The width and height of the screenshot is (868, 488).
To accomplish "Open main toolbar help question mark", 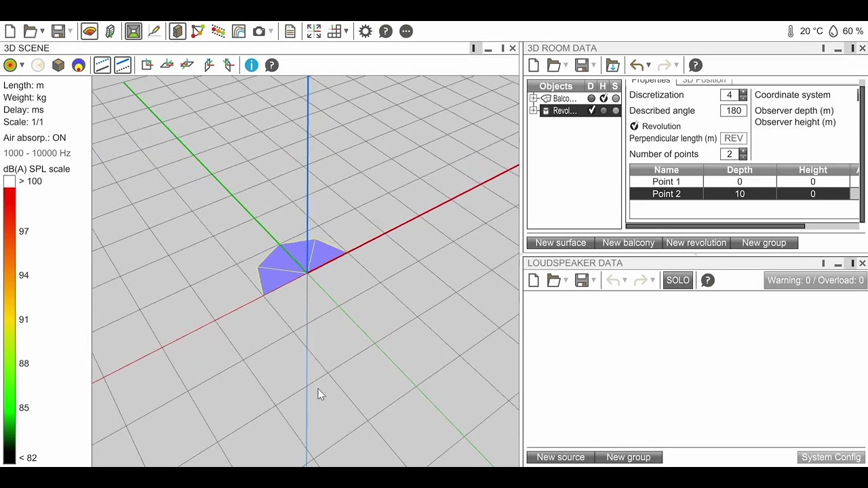I will pyautogui.click(x=386, y=31).
